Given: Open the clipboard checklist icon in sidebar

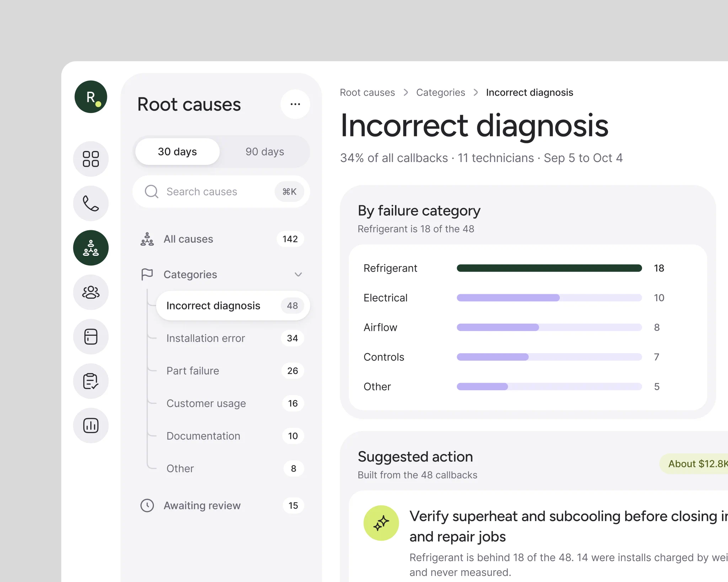Looking at the screenshot, I should pos(91,381).
